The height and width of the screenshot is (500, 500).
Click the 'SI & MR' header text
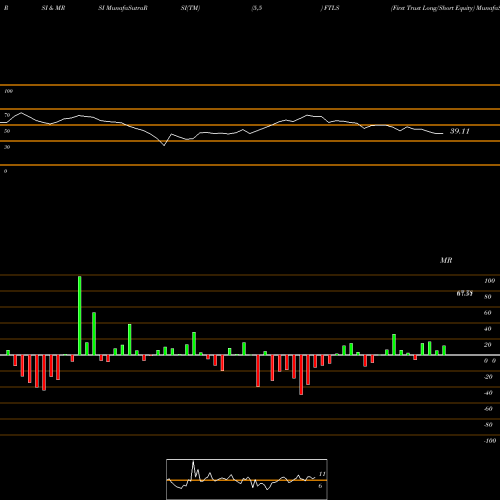[53, 8]
